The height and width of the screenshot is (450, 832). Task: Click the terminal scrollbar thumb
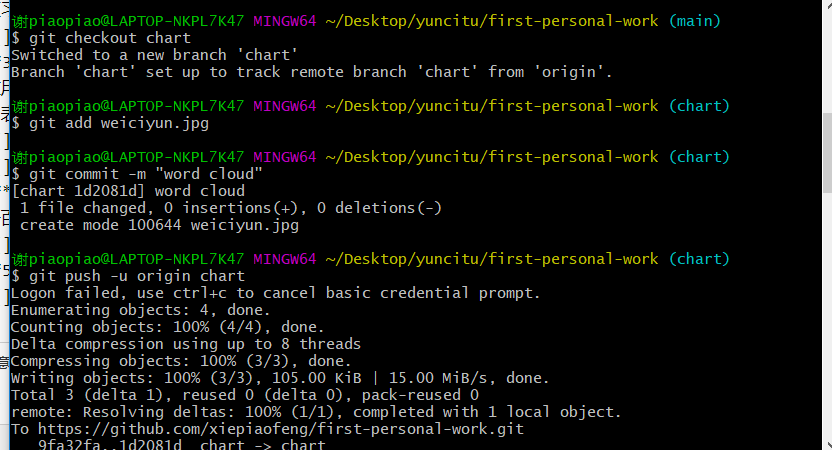(827, 153)
